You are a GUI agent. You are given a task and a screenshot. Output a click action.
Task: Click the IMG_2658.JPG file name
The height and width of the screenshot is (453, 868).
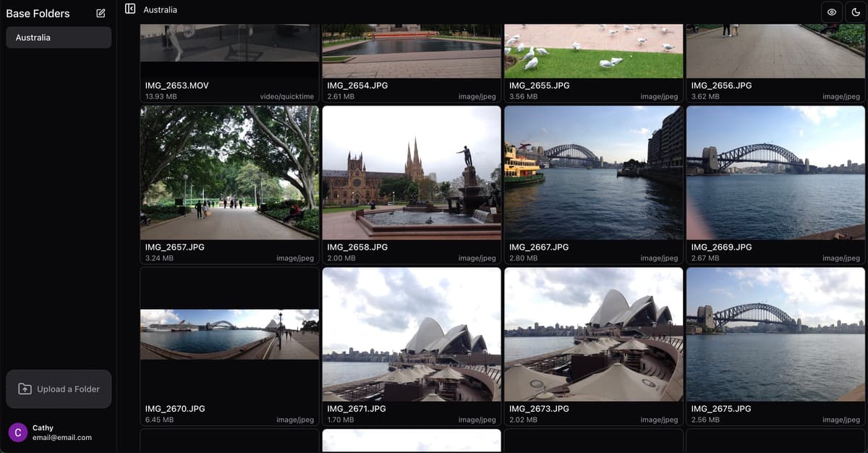357,247
